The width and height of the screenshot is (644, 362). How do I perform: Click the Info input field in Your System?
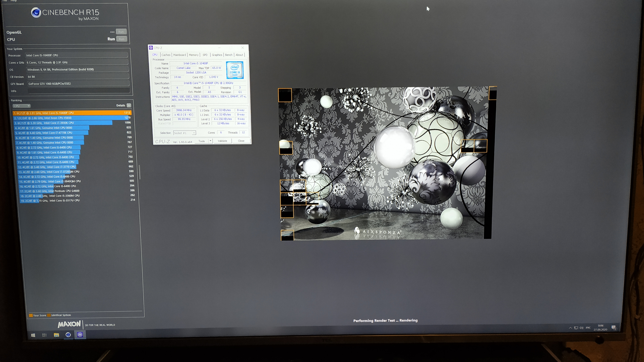(79, 91)
